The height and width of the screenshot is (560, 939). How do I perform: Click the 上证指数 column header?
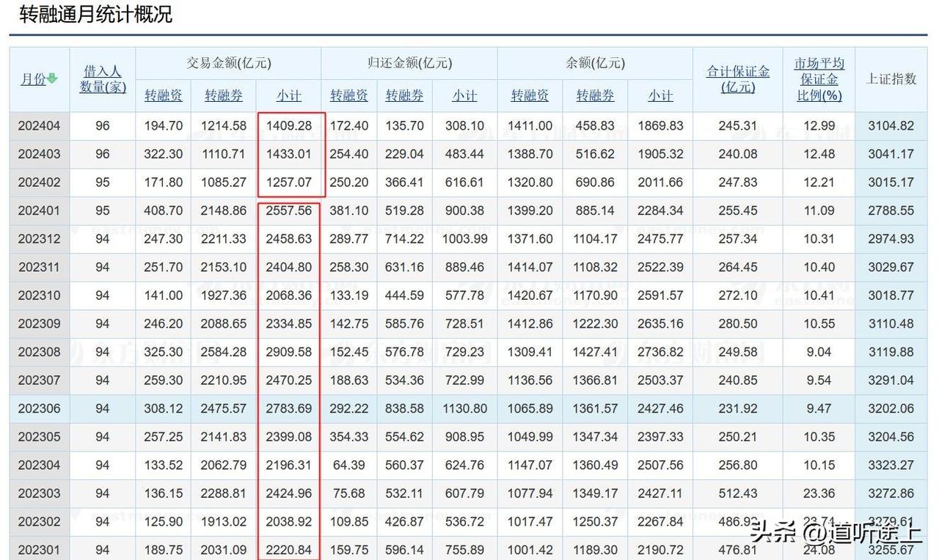tap(891, 78)
